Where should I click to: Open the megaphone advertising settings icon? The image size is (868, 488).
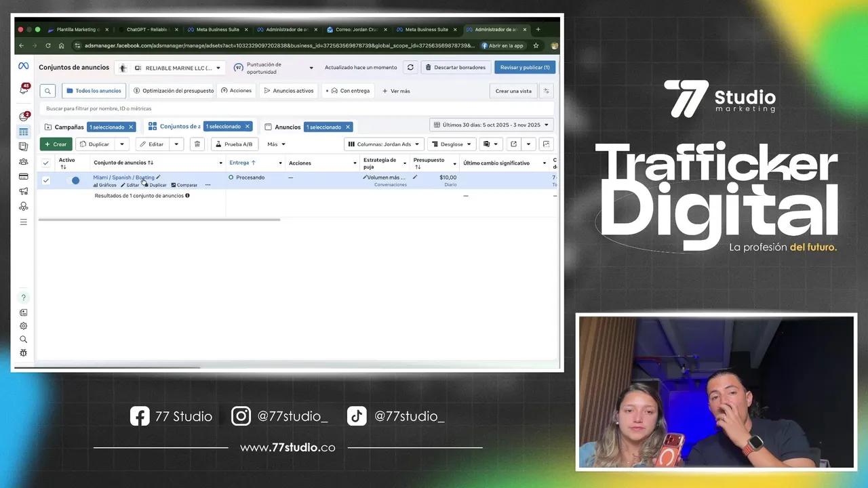click(24, 191)
